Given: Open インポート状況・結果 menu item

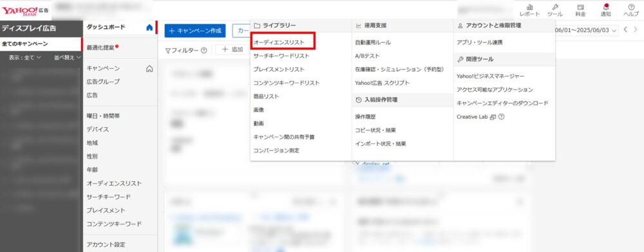Looking at the screenshot, I should point(381,144).
